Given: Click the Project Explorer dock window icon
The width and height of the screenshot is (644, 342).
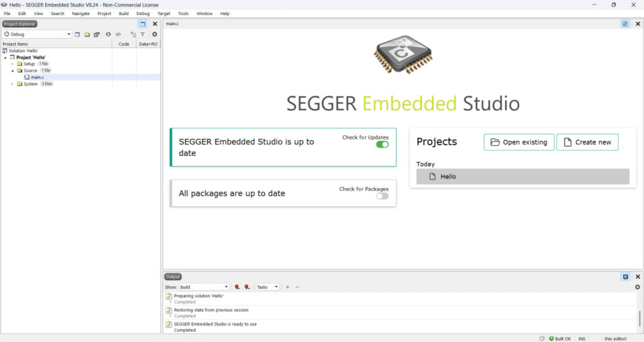Looking at the screenshot, I should tap(143, 24).
